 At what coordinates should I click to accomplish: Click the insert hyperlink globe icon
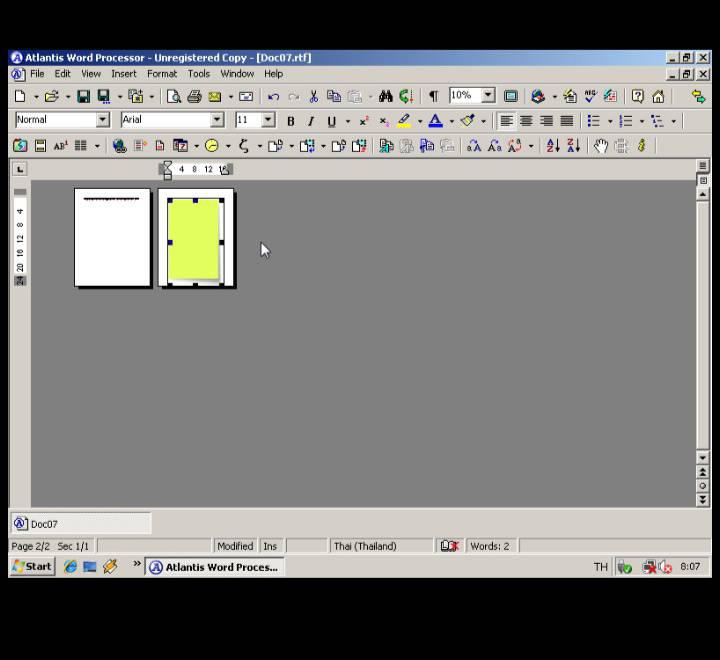click(119, 146)
